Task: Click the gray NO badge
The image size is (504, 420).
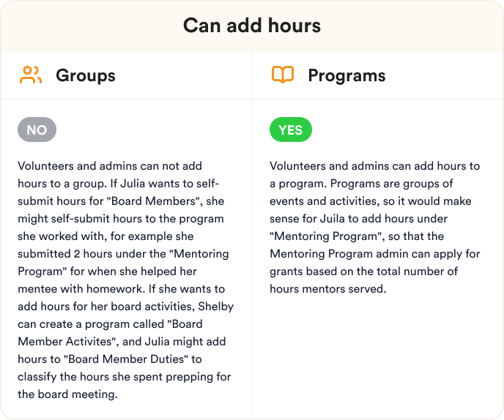Action: pyautogui.click(x=37, y=130)
